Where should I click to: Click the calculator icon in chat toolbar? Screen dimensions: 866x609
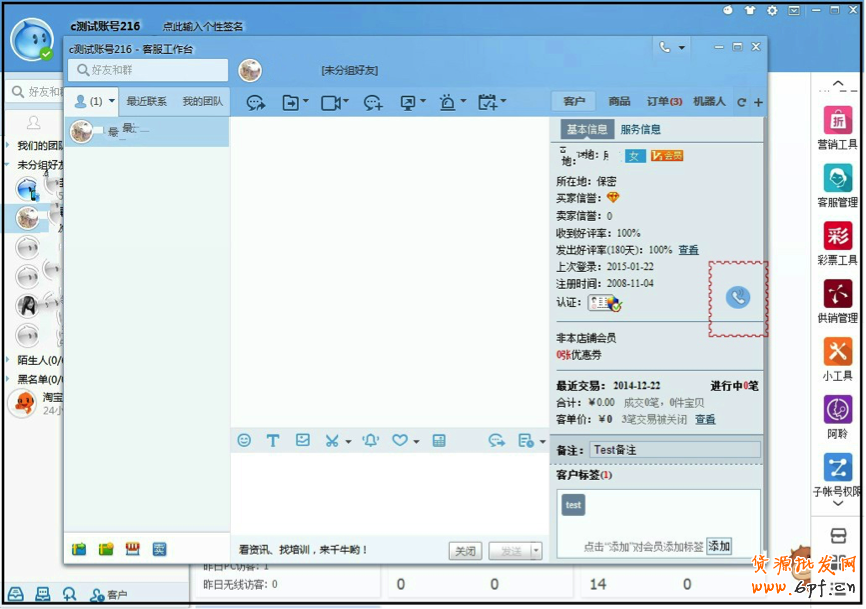[439, 440]
